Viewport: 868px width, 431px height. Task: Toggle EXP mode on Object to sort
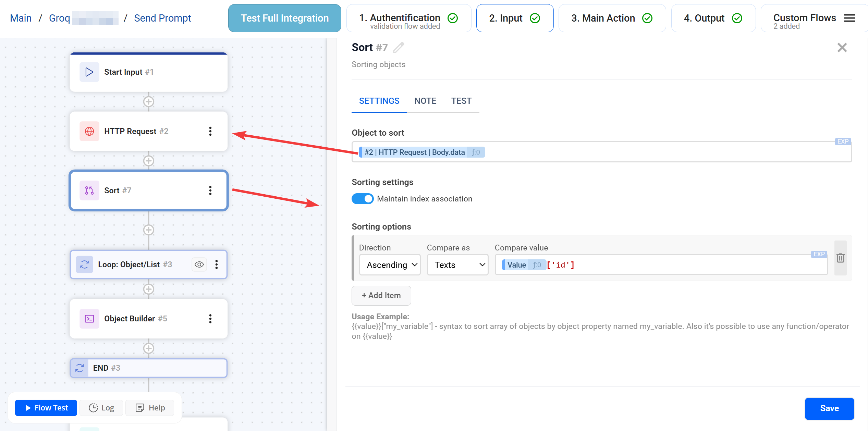tap(843, 141)
